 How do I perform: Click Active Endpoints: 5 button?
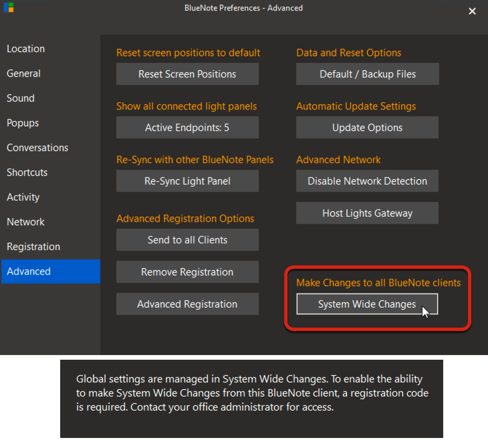(187, 127)
